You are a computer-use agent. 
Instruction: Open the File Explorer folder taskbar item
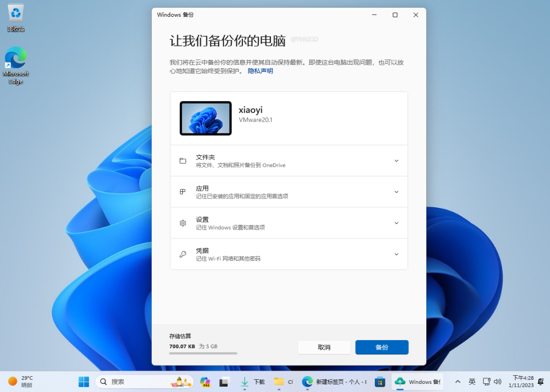pos(284,381)
